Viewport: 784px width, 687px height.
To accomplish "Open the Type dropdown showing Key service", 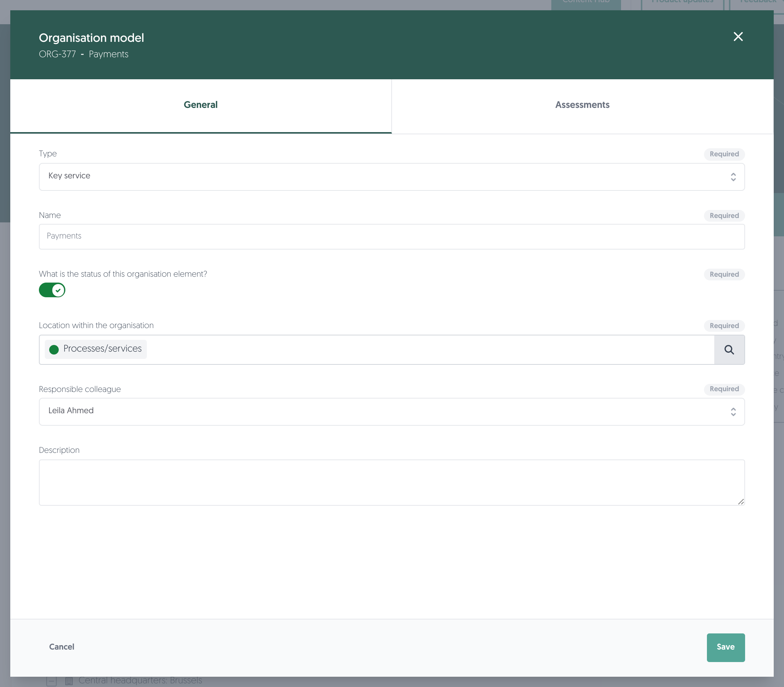I will 392,177.
